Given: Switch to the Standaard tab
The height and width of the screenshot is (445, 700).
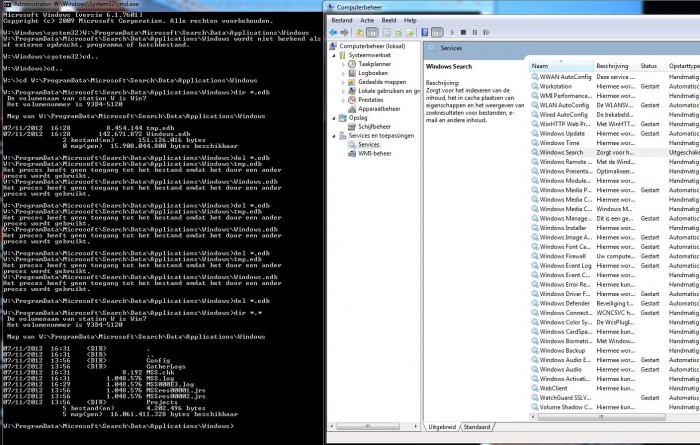Looking at the screenshot, I should pyautogui.click(x=477, y=427).
